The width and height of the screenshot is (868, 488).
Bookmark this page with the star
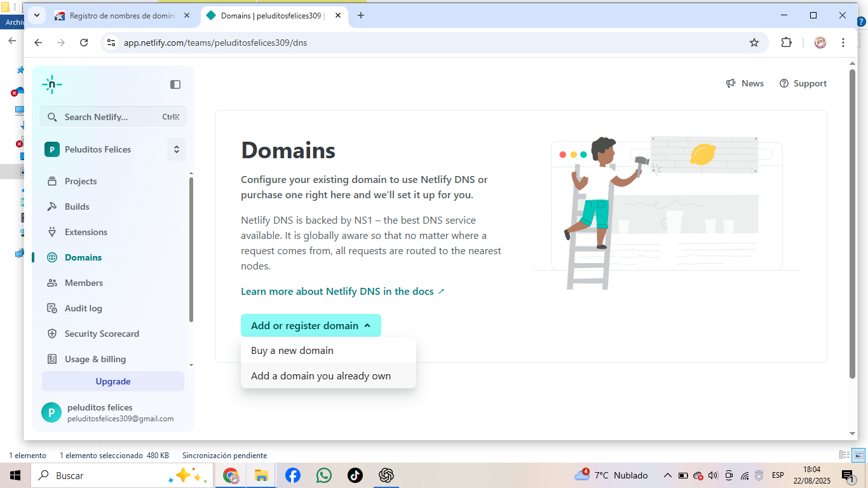click(754, 43)
